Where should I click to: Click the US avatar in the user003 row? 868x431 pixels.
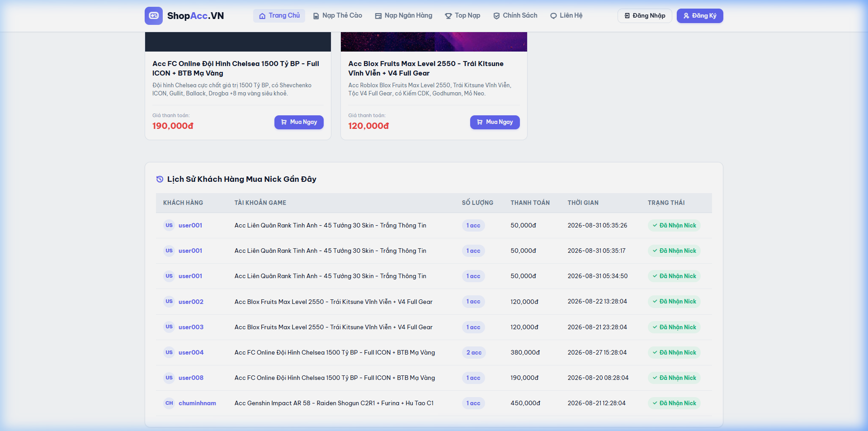point(169,327)
